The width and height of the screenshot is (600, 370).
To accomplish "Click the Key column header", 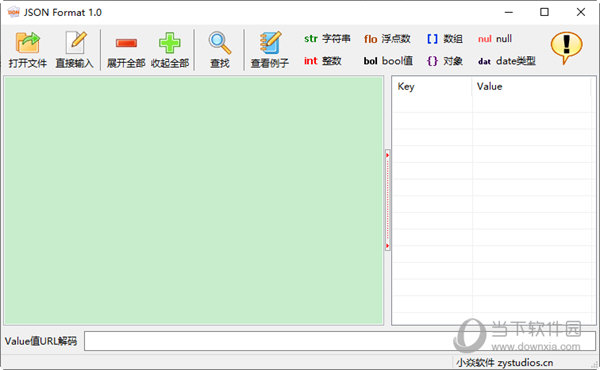I will click(432, 86).
